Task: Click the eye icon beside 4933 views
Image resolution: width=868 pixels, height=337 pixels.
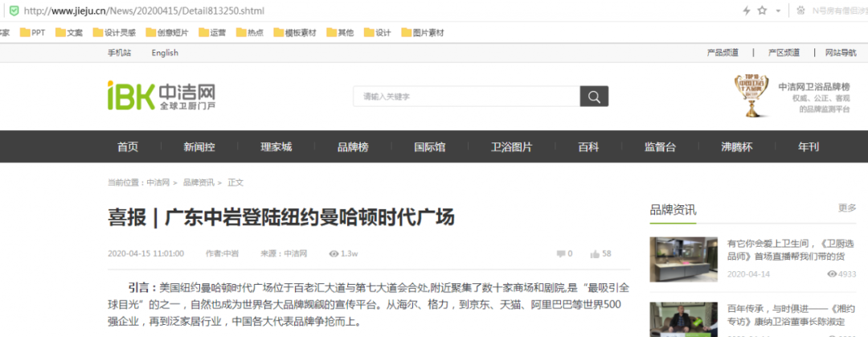Action: (x=832, y=273)
